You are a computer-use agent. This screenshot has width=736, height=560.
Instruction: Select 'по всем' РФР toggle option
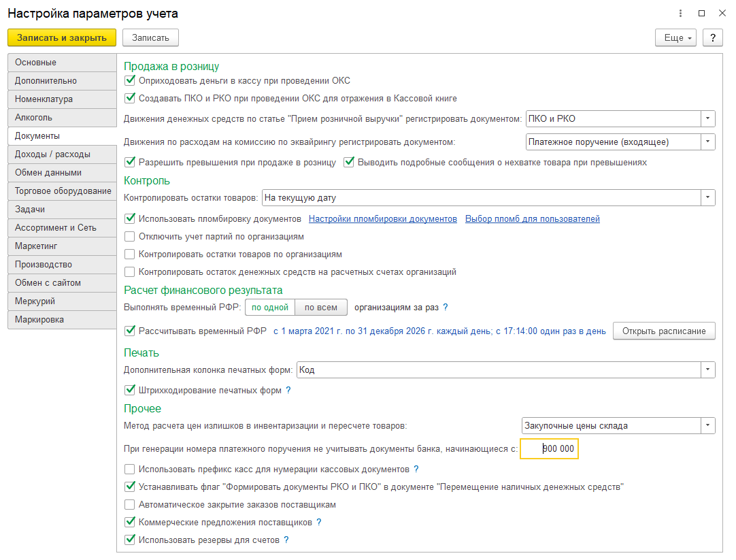[x=321, y=308]
